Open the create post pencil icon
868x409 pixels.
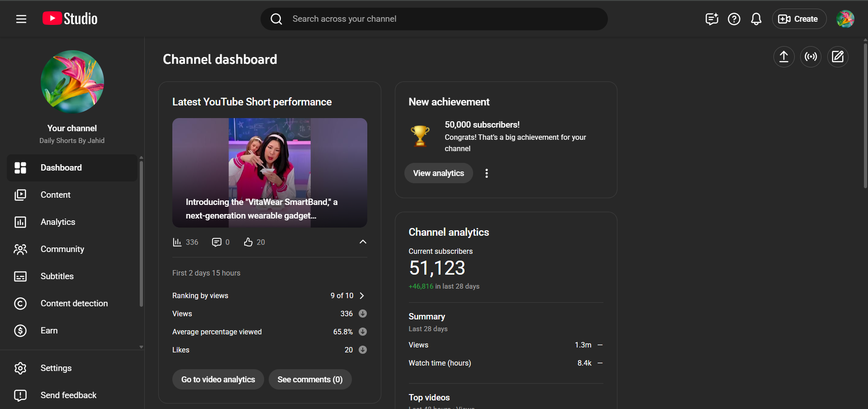838,57
